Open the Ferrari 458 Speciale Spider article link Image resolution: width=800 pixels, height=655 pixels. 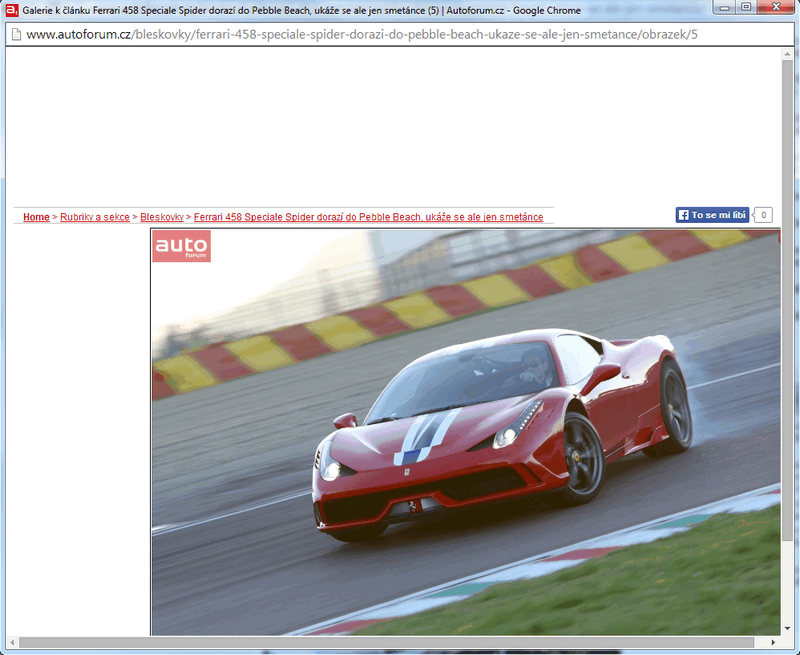click(x=368, y=217)
